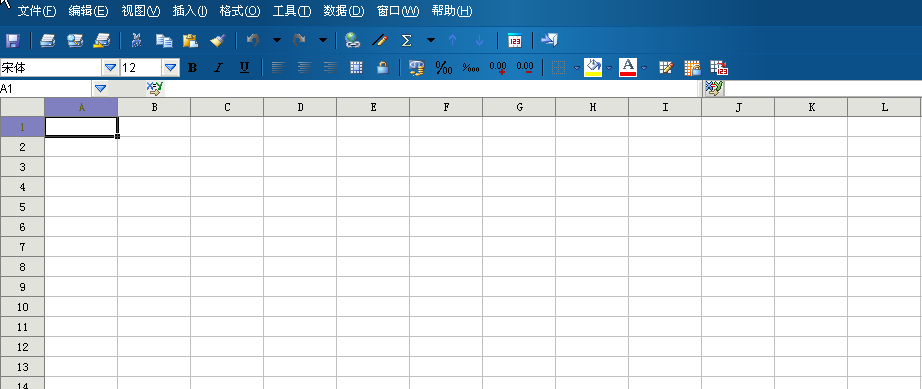The width and height of the screenshot is (922, 389).
Task: Merge cells with the dotted square icon
Action: pyautogui.click(x=356, y=68)
